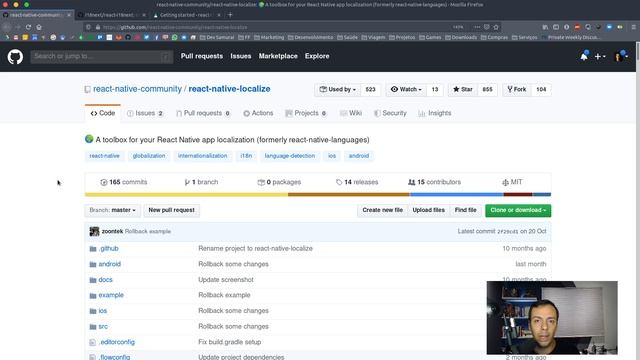The height and width of the screenshot is (360, 640).
Task: Expand the Watch dropdown
Action: [406, 89]
